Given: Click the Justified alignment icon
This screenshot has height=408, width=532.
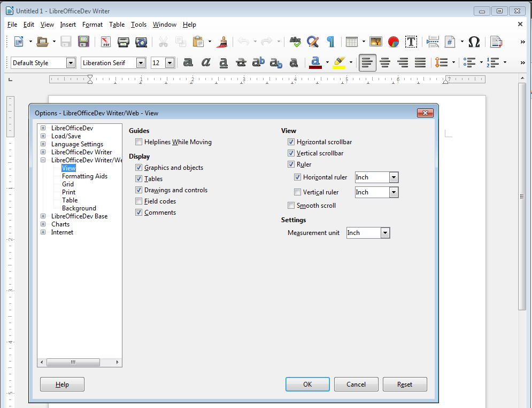Looking at the screenshot, I should (x=420, y=62).
